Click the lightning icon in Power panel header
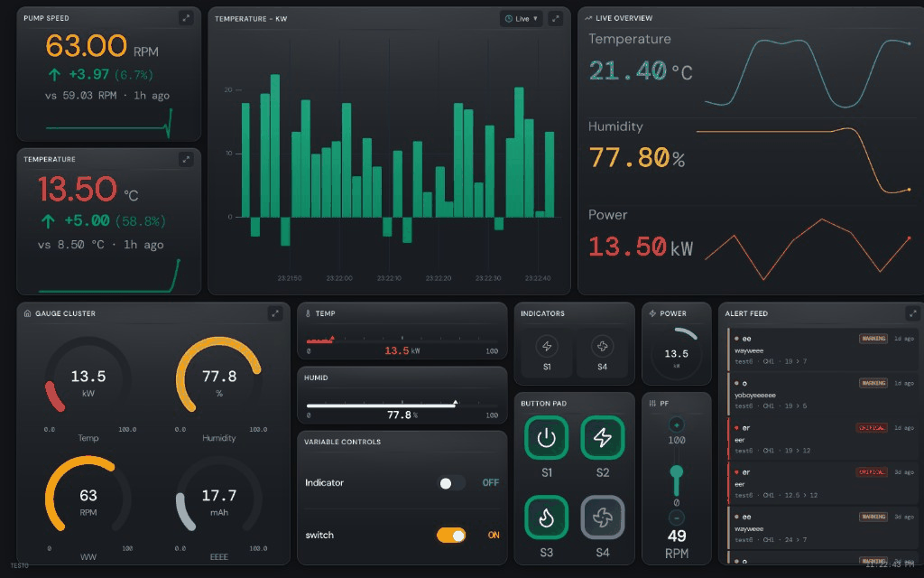The height and width of the screenshot is (578, 924). click(x=652, y=313)
